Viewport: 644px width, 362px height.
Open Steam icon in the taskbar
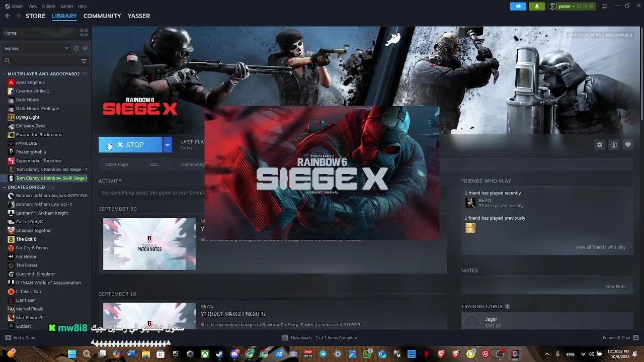point(219,354)
